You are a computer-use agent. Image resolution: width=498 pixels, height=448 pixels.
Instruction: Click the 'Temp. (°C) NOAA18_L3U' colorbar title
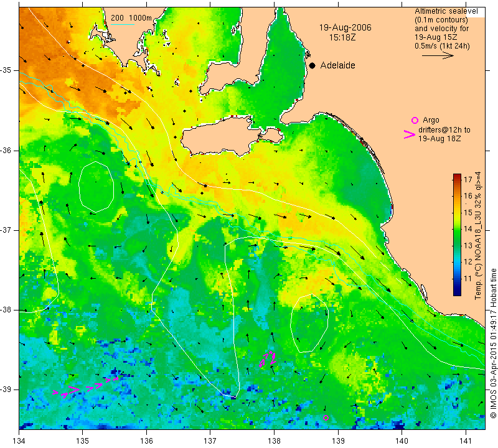pyautogui.click(x=477, y=236)
